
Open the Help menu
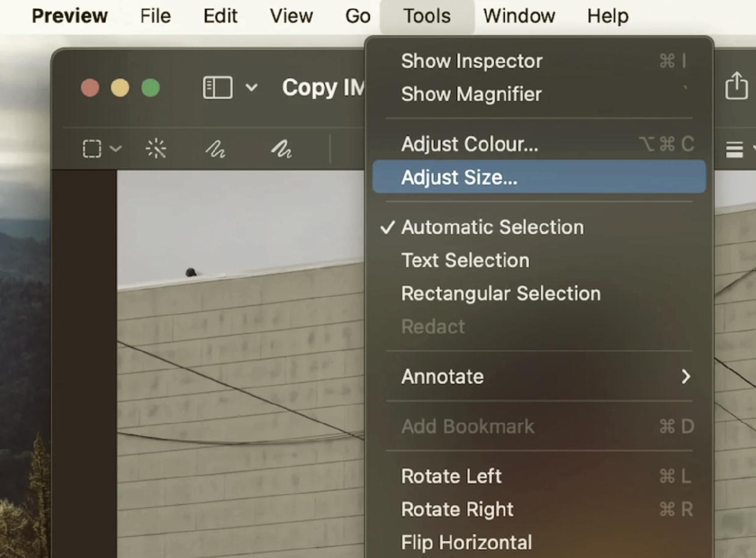coord(607,16)
